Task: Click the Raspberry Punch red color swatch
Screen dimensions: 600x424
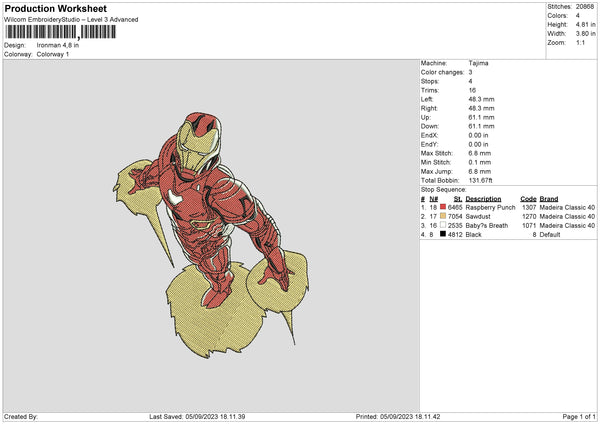Action: pyautogui.click(x=443, y=206)
